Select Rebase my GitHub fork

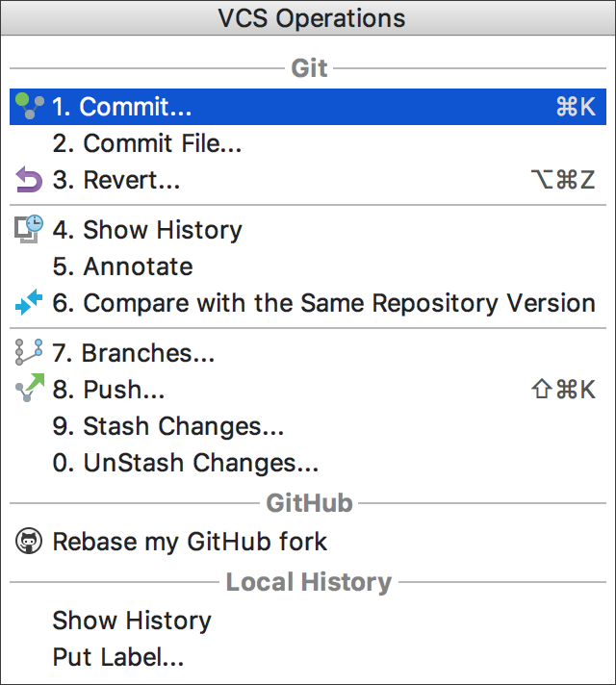pyautogui.click(x=308, y=542)
